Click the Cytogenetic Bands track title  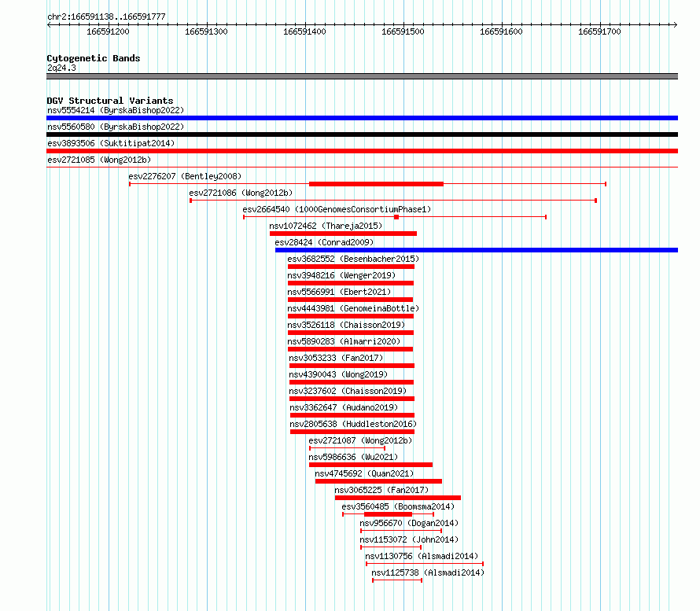(94, 58)
